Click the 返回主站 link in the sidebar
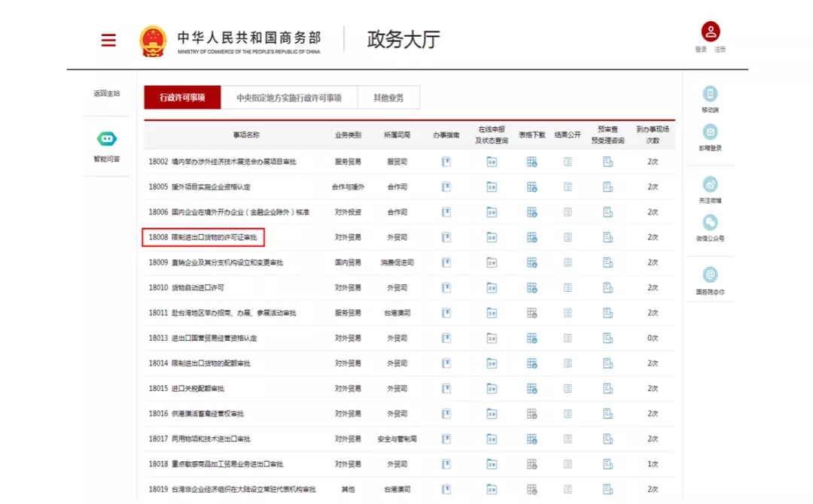The width and height of the screenshot is (813, 504). coord(107,93)
